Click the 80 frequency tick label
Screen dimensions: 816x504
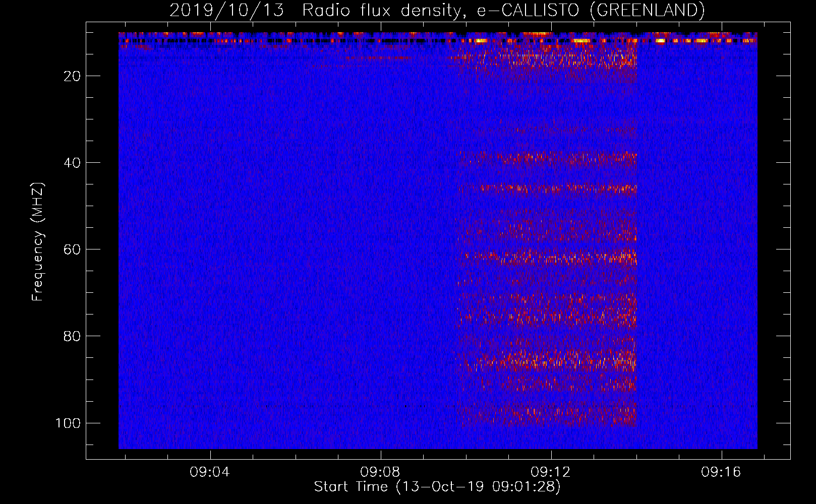[72, 336]
